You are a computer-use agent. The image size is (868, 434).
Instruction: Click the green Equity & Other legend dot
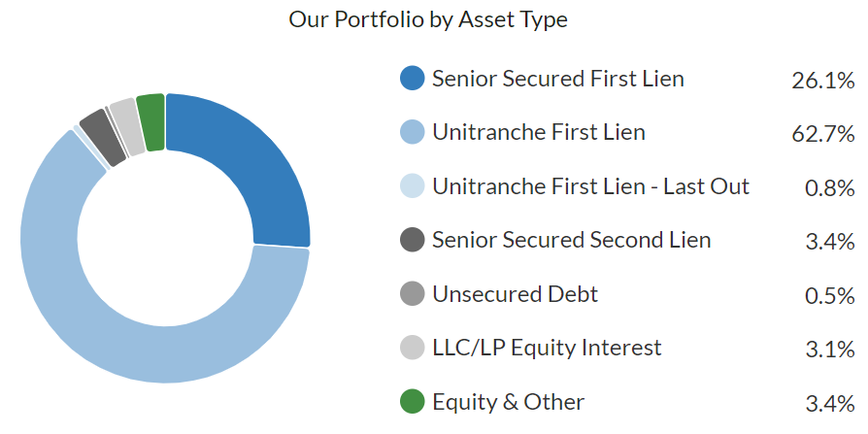coord(413,401)
